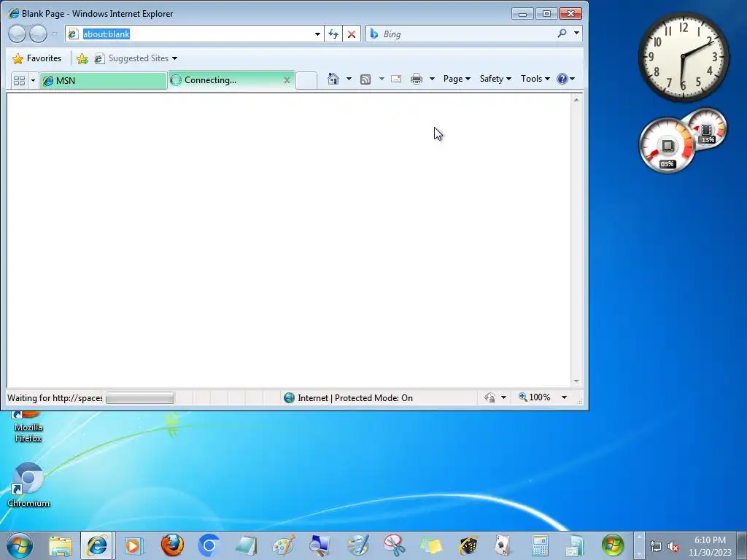The height and width of the screenshot is (560, 747).
Task: Click the RSS Feeds icon
Action: 365,79
